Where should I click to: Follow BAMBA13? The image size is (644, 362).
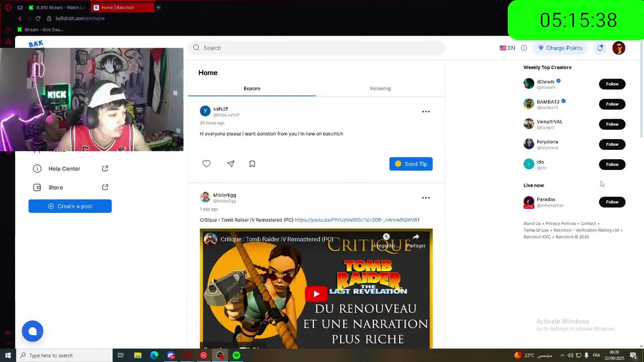coord(612,104)
